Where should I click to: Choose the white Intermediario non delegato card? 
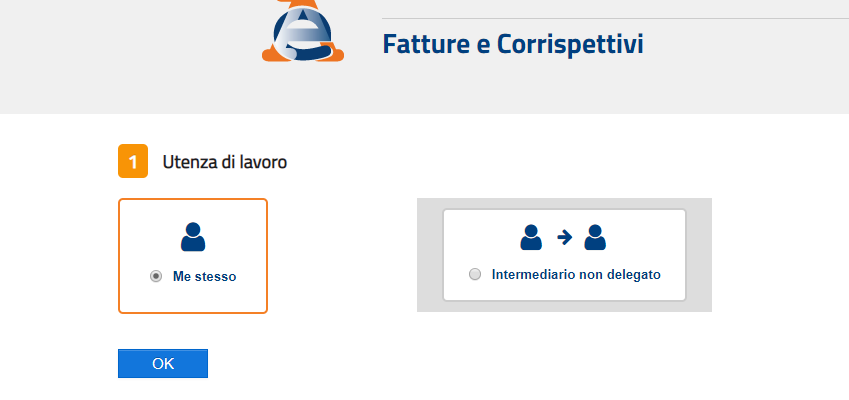pos(564,255)
